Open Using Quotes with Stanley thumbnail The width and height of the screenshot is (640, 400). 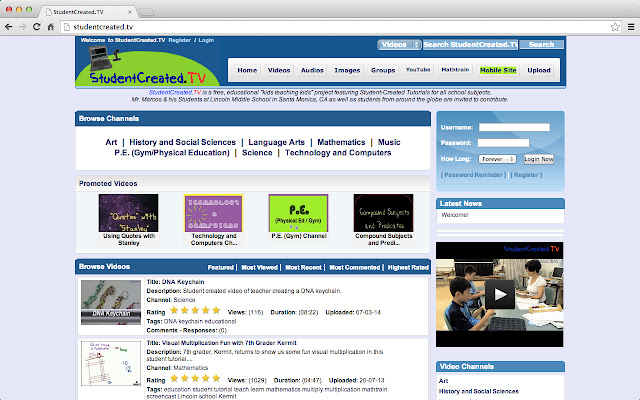coord(129,213)
